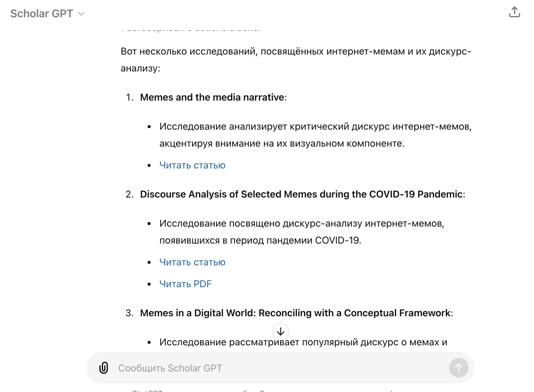Viewport: 534px width, 392px height.
Task: Click the 'Discourse Analysis of Selected Memes' heading
Action: 301,194
